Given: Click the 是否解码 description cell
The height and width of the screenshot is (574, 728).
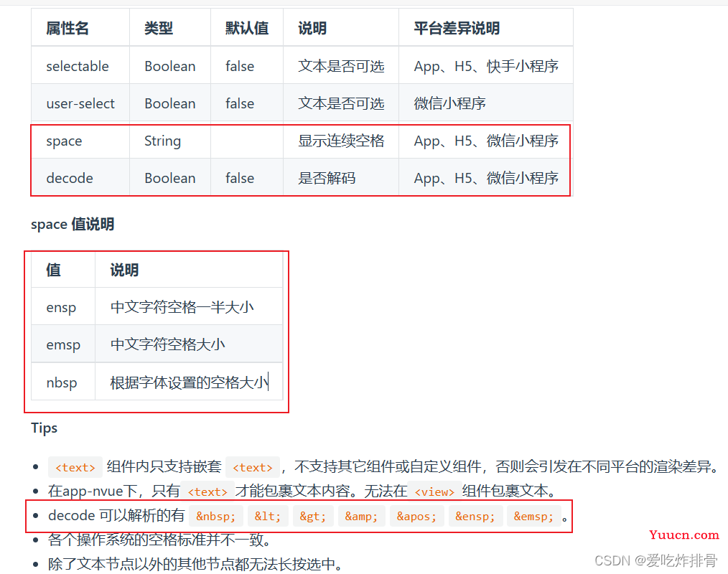Looking at the screenshot, I should click(x=327, y=178).
